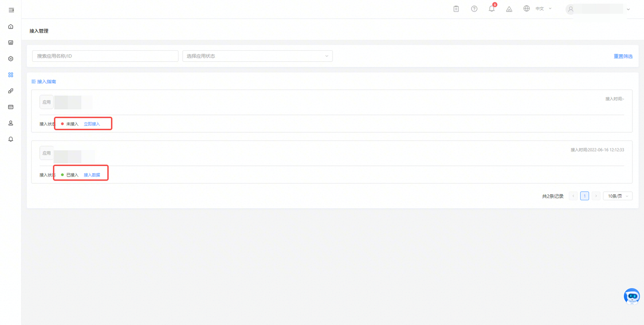Open the chatbot robot assistant
644x325 pixels.
[631, 296]
